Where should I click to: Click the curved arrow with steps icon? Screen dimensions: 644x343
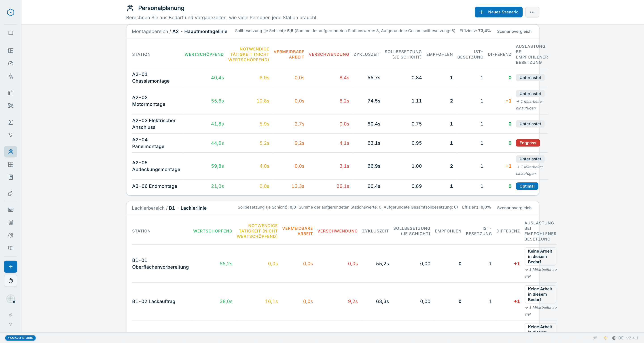tap(11, 193)
